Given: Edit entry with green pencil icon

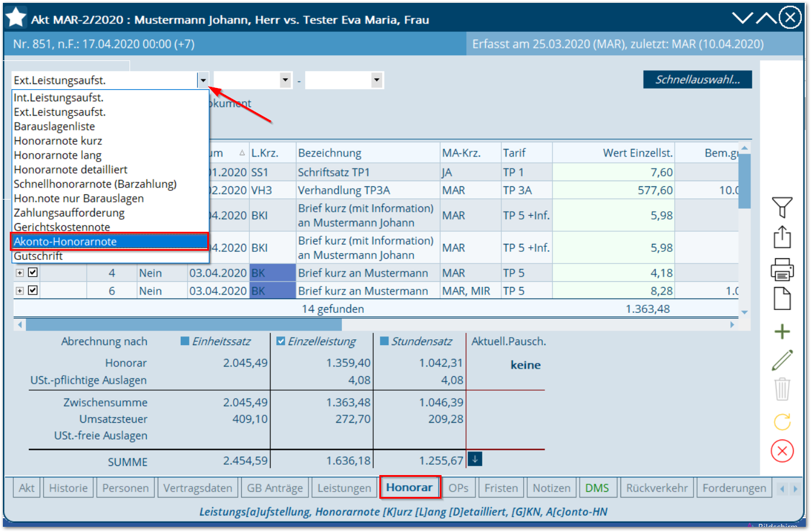Looking at the screenshot, I should click(782, 360).
